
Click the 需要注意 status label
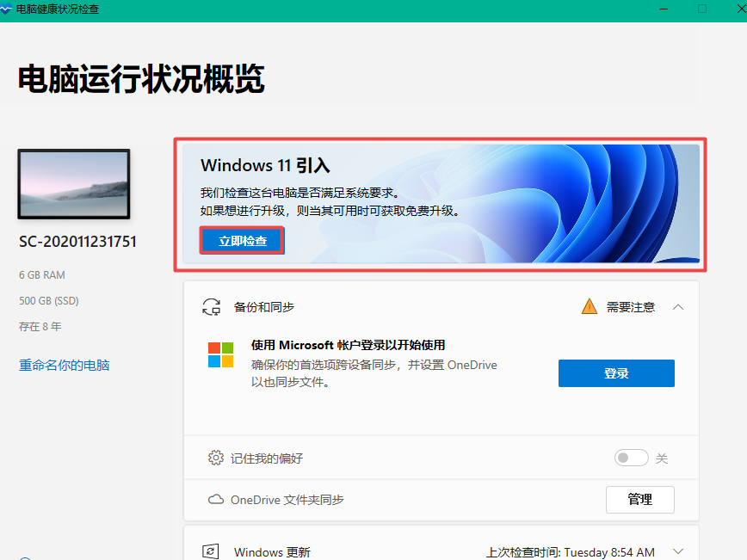coord(631,307)
